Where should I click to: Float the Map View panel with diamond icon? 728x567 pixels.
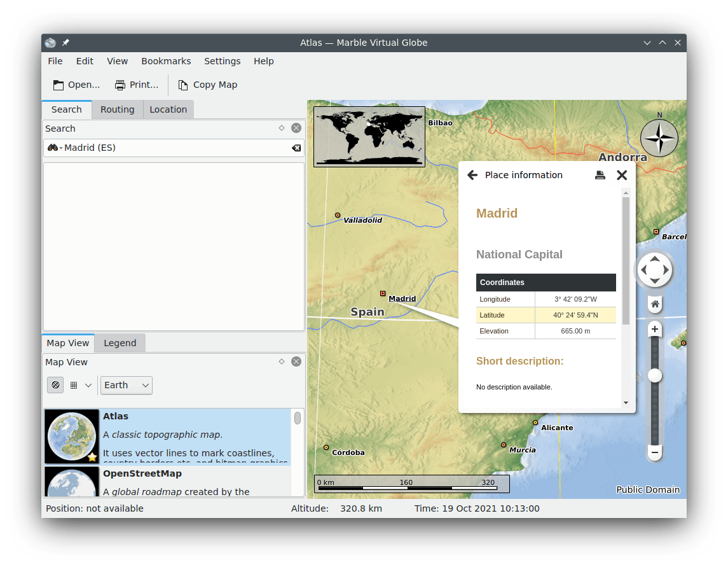coord(282,361)
